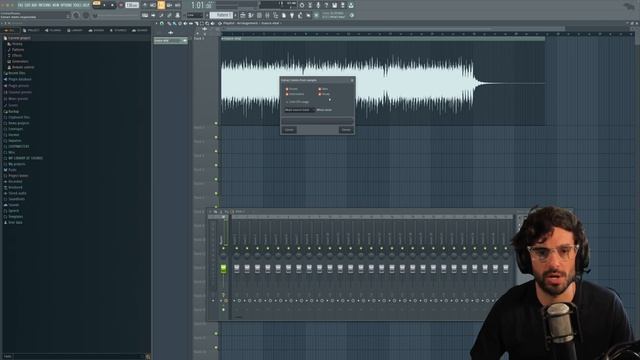Select the Paint brush tool in Playlist
Screen dimensions: 640x360
coord(174,24)
